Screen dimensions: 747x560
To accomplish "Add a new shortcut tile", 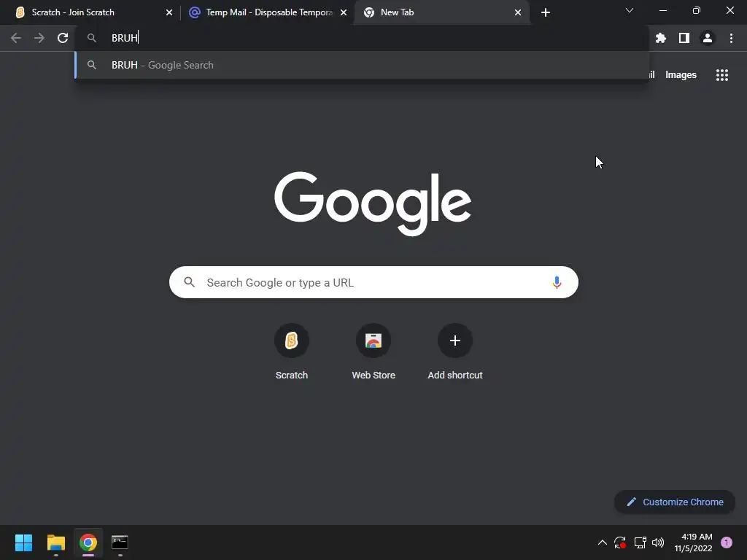I will (455, 351).
